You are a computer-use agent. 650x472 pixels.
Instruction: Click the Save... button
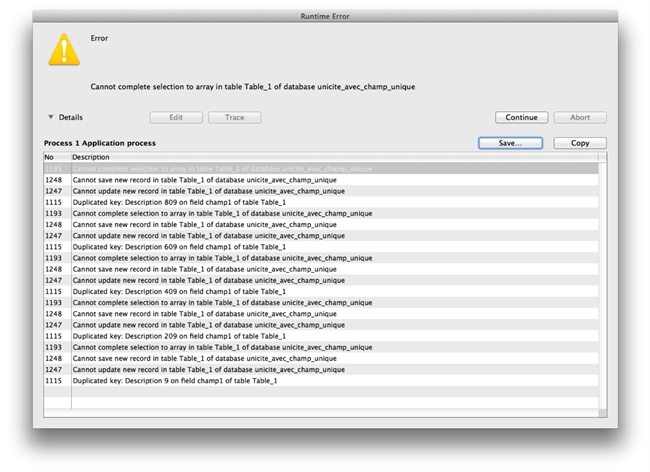[511, 143]
